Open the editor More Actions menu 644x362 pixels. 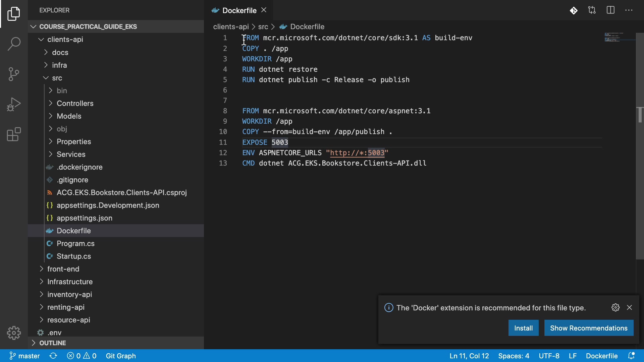pyautogui.click(x=629, y=10)
